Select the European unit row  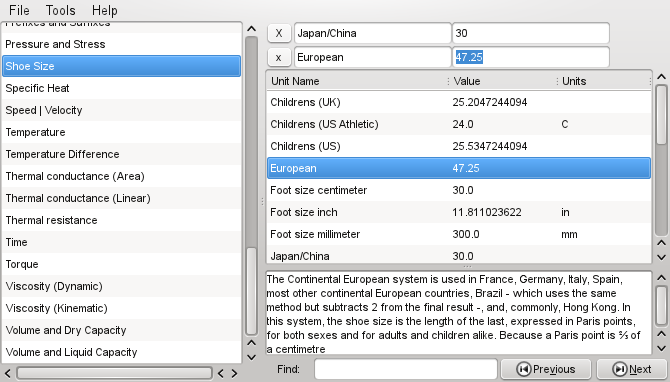[x=459, y=168]
